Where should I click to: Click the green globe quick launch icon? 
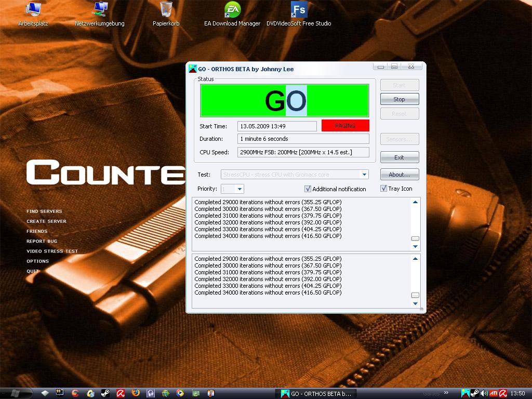coord(166,393)
